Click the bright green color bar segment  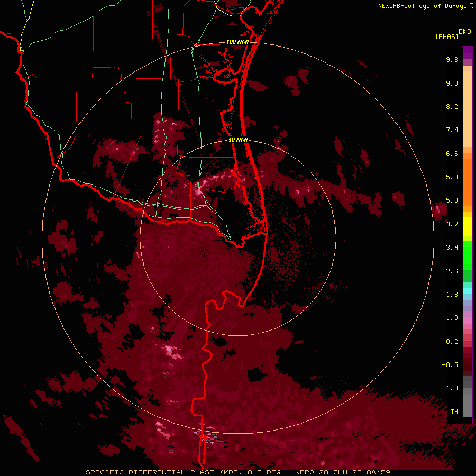click(x=467, y=256)
